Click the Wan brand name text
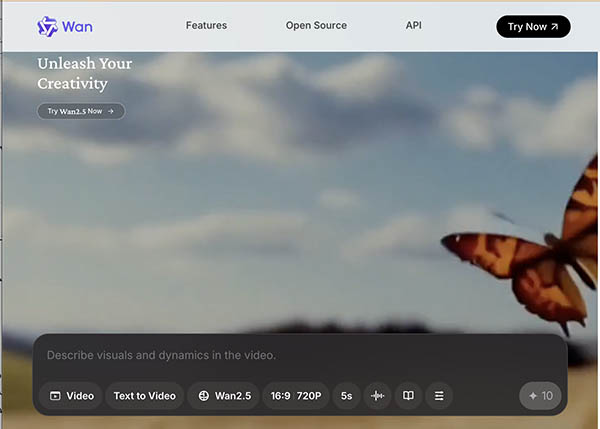This screenshot has width=600, height=429. (79, 26)
